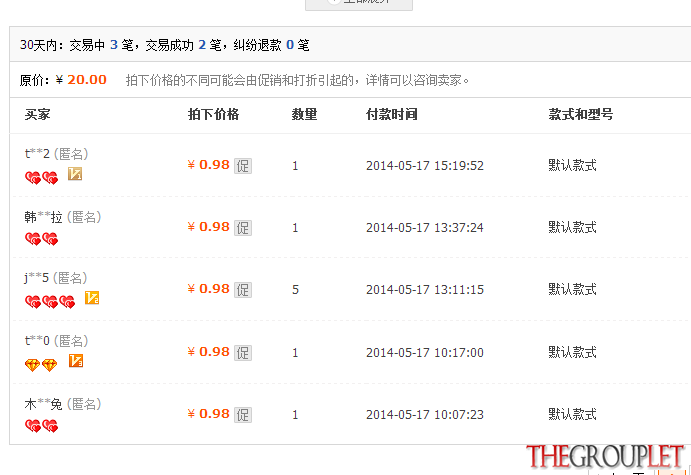Image resolution: width=691 pixels, height=475 pixels.
Task: Click payment time 2014-05-17 15:19:52
Action: (x=425, y=166)
